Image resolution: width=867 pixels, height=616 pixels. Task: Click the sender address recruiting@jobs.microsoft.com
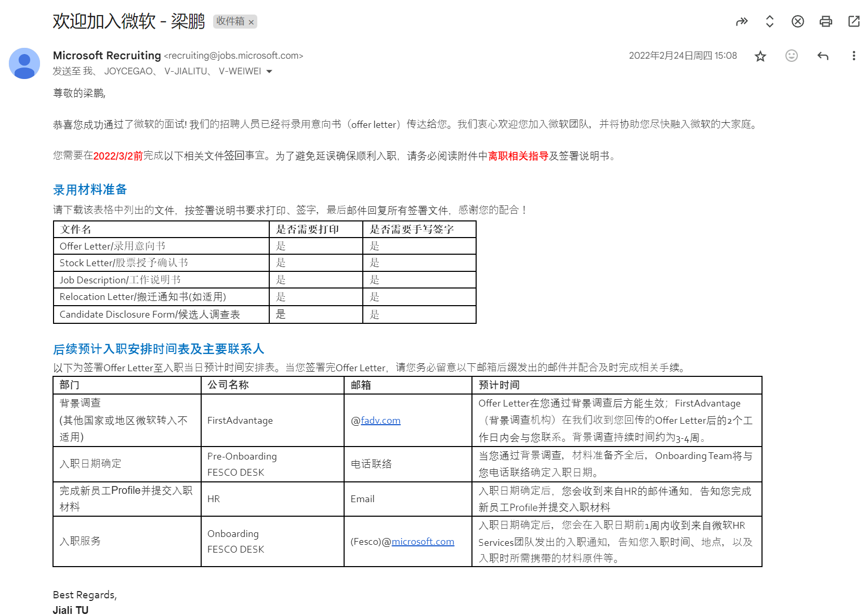tap(234, 56)
